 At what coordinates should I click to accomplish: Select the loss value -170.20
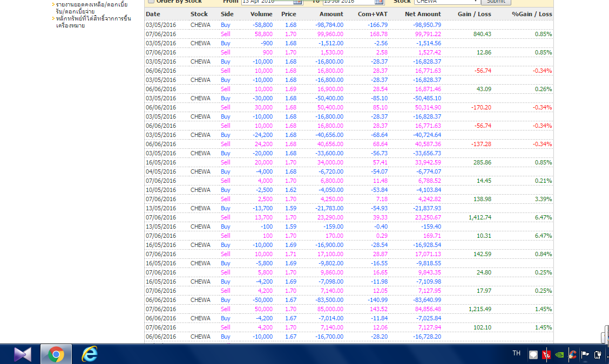pyautogui.click(x=481, y=107)
